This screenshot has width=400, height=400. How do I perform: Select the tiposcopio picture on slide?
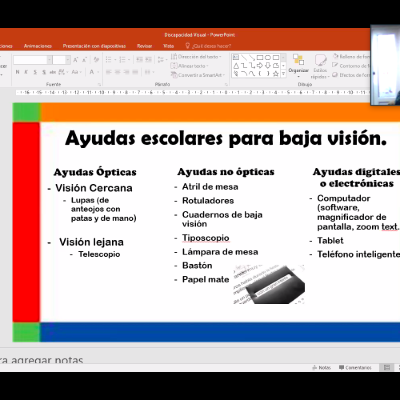[x=269, y=284]
